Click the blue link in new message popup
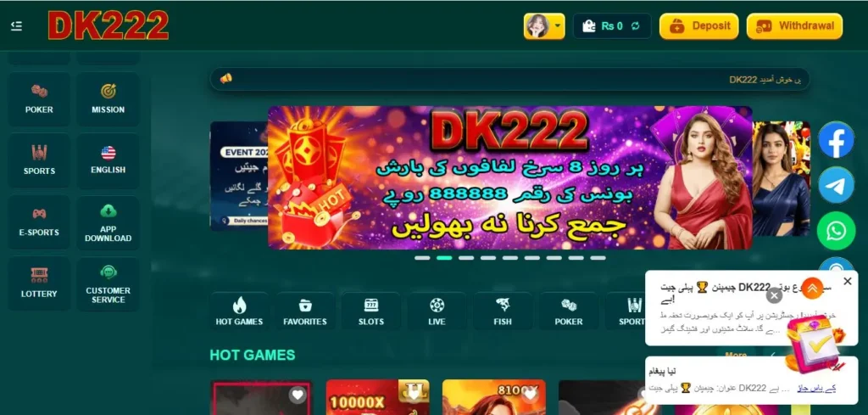 click(816, 388)
